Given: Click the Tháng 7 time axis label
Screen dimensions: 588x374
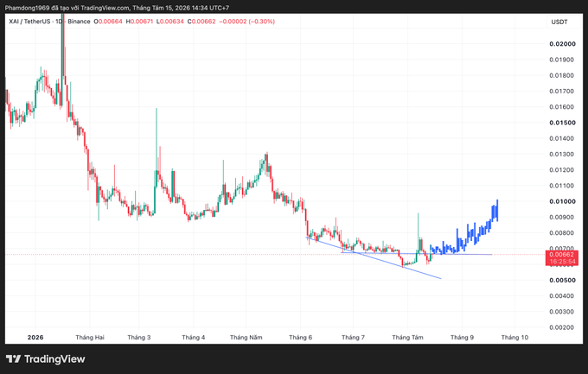Looking at the screenshot, I should [x=353, y=337].
